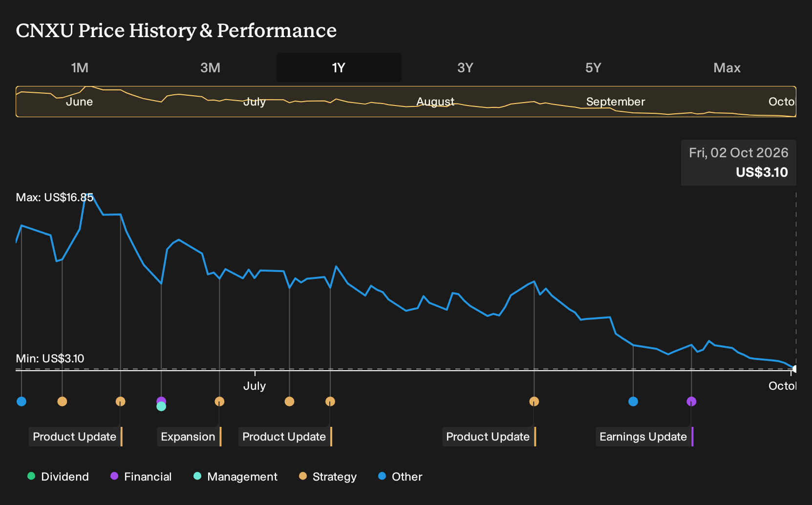Click the 'CNXU Price History & Performance' heading

coord(176,30)
